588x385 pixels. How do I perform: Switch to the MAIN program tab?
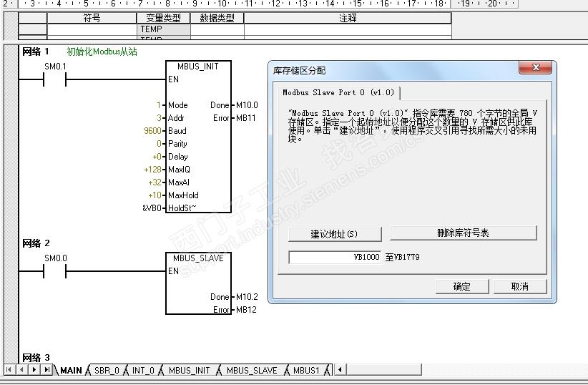(71, 371)
